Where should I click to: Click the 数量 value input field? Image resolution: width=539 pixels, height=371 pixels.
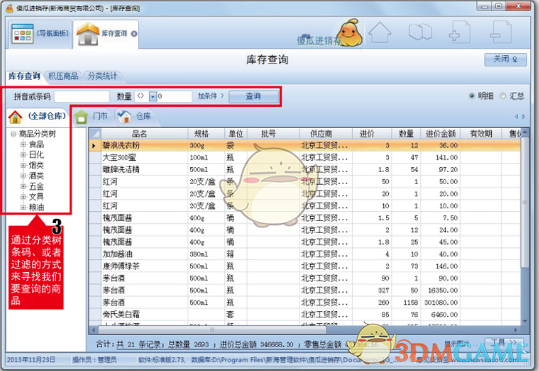(174, 97)
